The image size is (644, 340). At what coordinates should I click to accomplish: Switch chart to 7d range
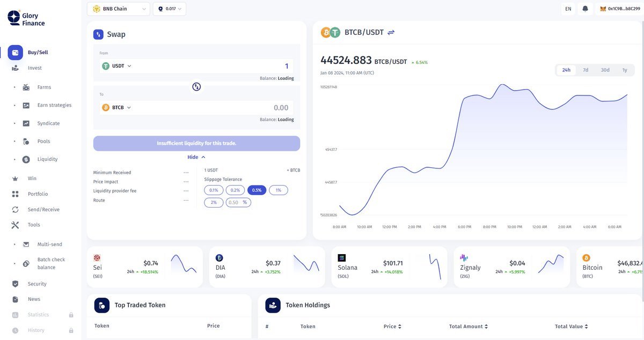(586, 70)
